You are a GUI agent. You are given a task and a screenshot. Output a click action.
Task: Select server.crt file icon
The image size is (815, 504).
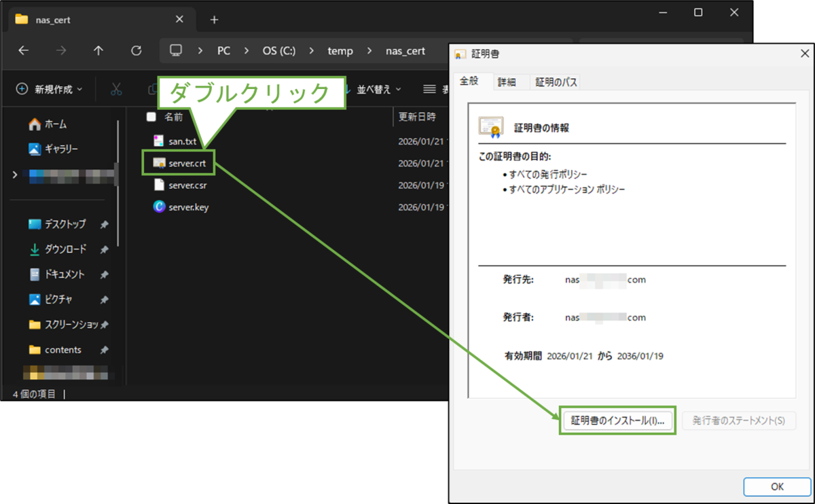point(159,163)
